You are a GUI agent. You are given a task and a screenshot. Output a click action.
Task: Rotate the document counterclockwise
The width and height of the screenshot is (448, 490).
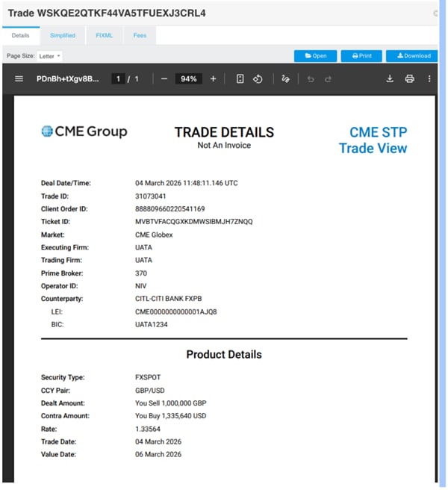click(x=258, y=78)
